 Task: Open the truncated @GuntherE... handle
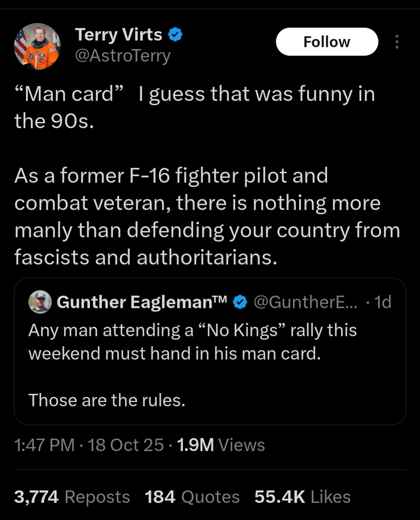coord(305,302)
